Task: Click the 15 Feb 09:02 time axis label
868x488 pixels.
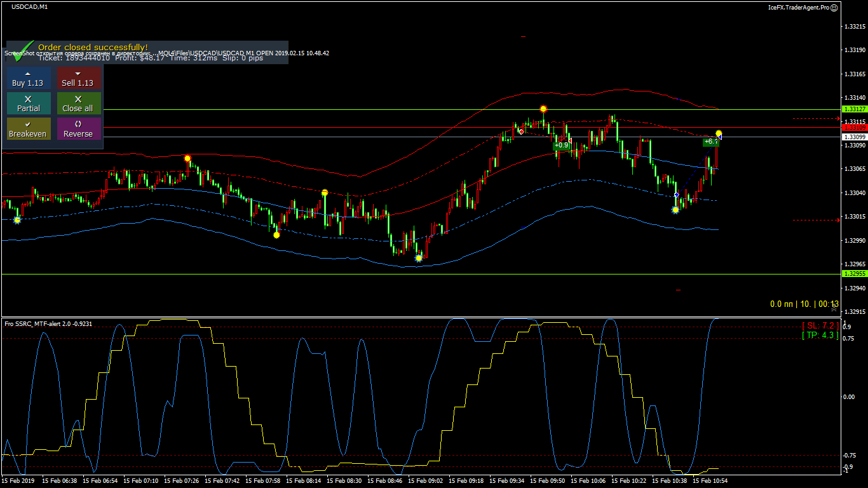Action: (424, 481)
